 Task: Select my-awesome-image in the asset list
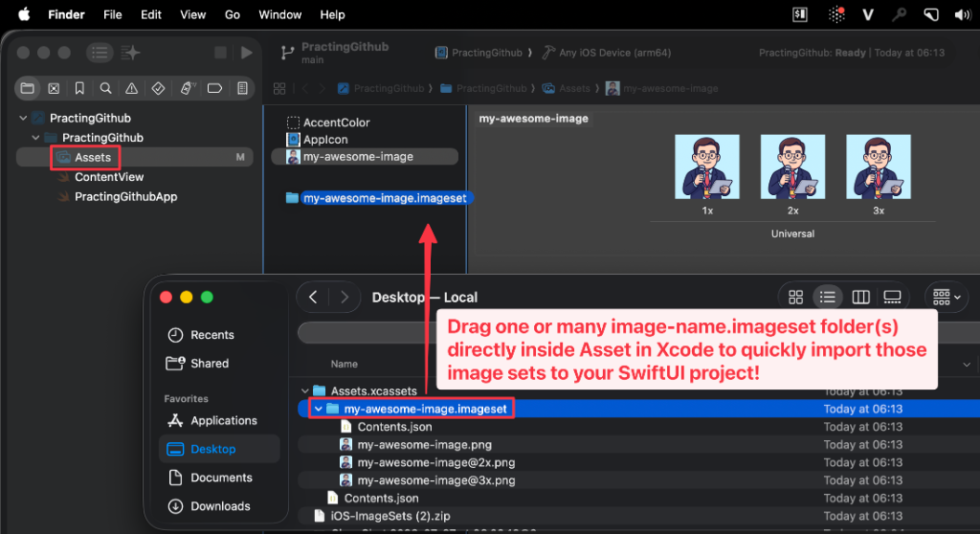365,156
